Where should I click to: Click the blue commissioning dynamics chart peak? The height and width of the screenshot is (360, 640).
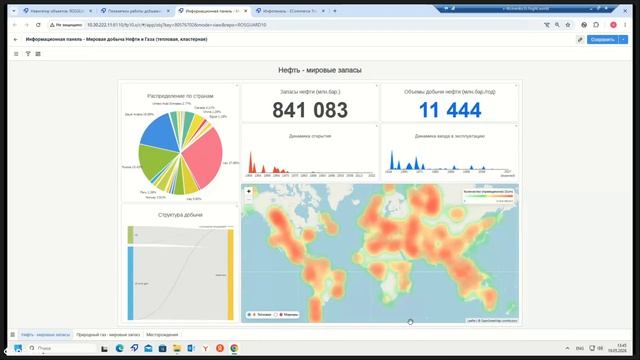coord(392,159)
